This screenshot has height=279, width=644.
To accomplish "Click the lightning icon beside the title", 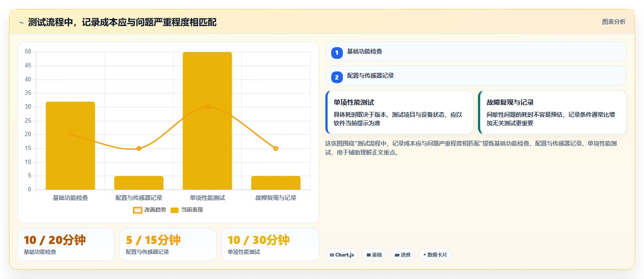I will click(21, 22).
